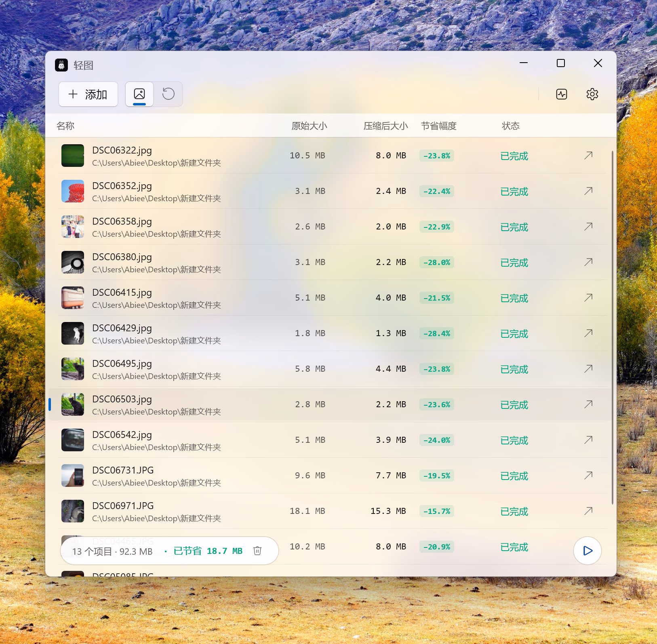Viewport: 657px width, 644px height.
Task: Click the red thumbnail of DSC06352.jpg
Action: pyautogui.click(x=73, y=191)
